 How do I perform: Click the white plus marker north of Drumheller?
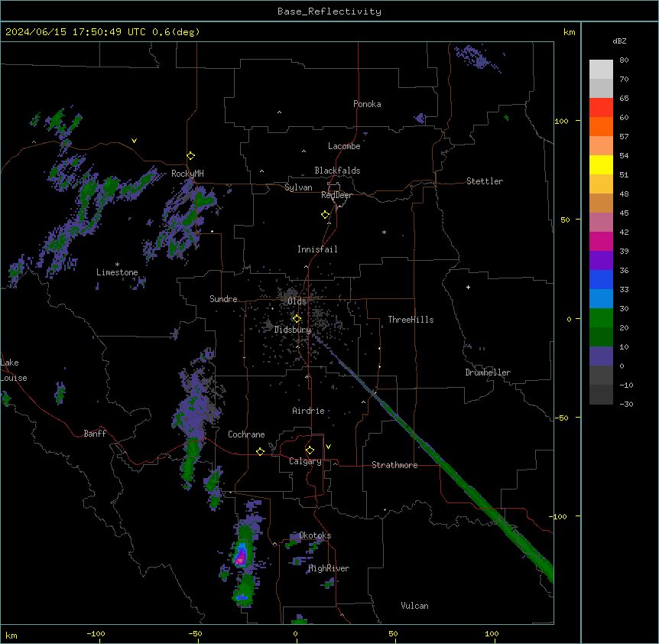[468, 287]
